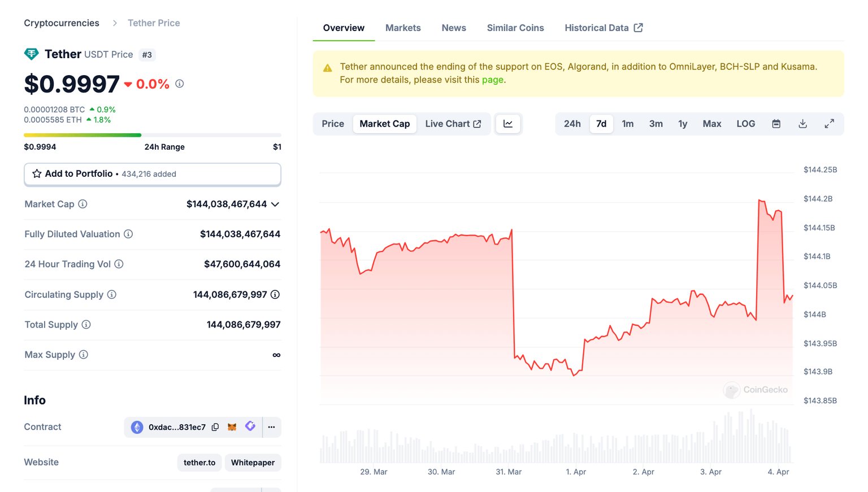Expand the chart to fullscreen
Viewport: 868px width, 492px height.
(x=829, y=123)
